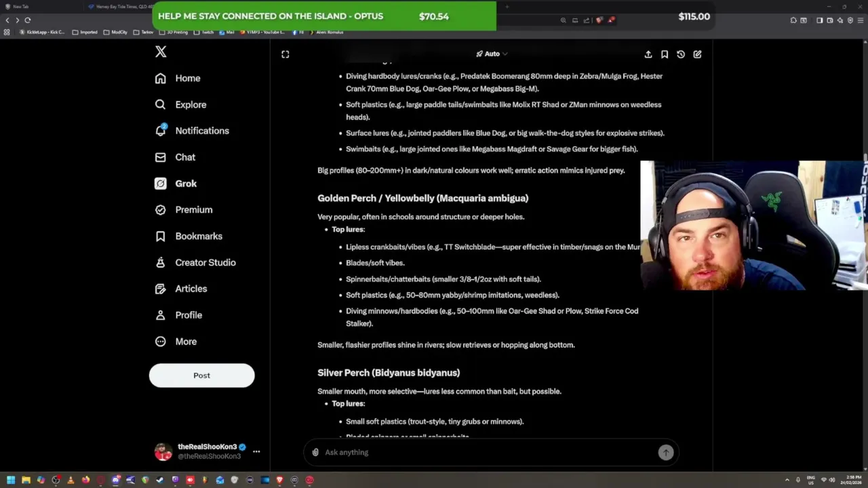This screenshot has width=868, height=488.
Task: Click the X logo in sidebar
Action: (161, 52)
